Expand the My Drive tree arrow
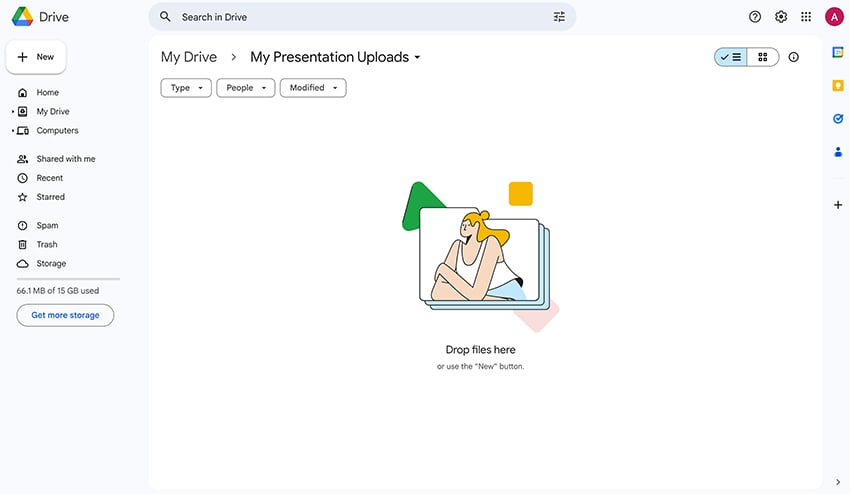 pyautogui.click(x=13, y=112)
